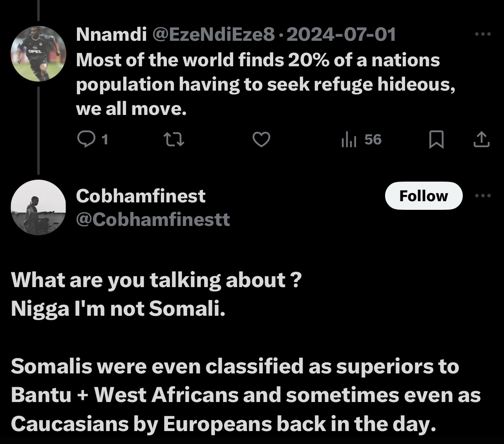
Task: Visit the @EzeNdiEze8 handle link
Action: 213,35
